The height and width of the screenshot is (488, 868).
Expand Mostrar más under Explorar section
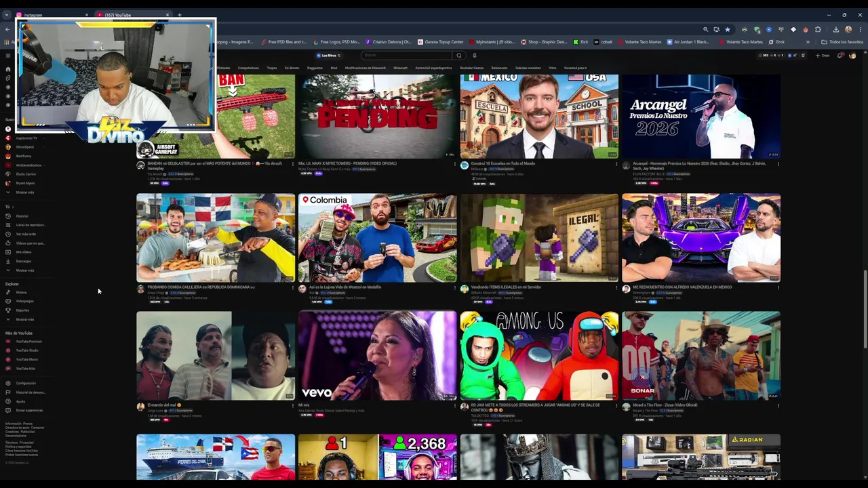pos(24,319)
